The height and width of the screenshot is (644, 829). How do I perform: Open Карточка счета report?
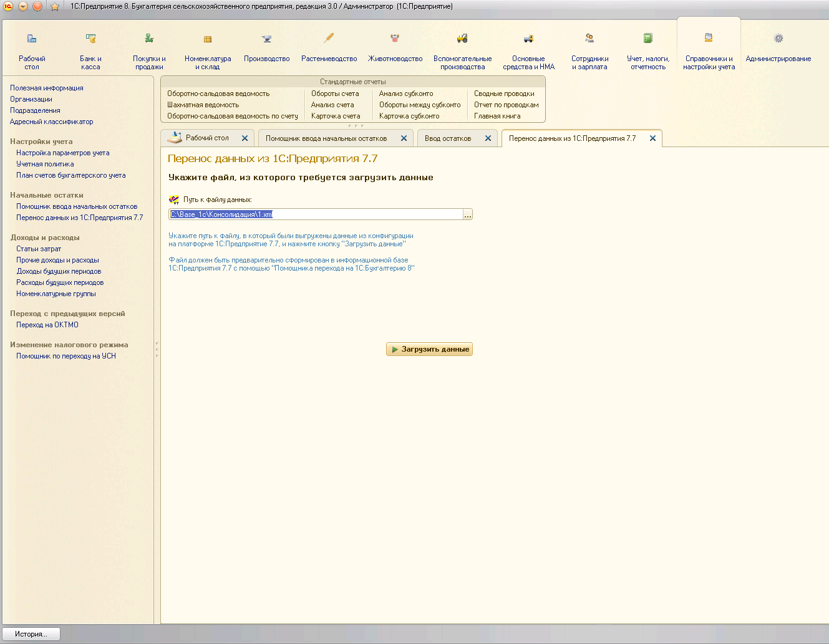click(x=336, y=116)
